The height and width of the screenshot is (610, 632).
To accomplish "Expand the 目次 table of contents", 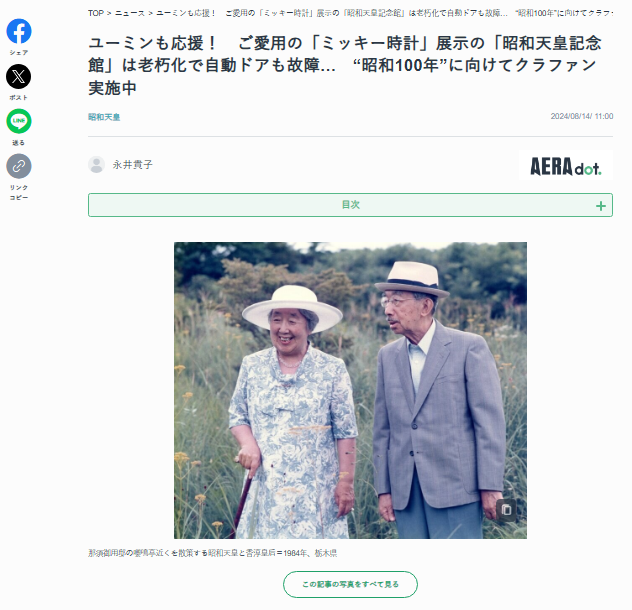I will click(x=350, y=205).
